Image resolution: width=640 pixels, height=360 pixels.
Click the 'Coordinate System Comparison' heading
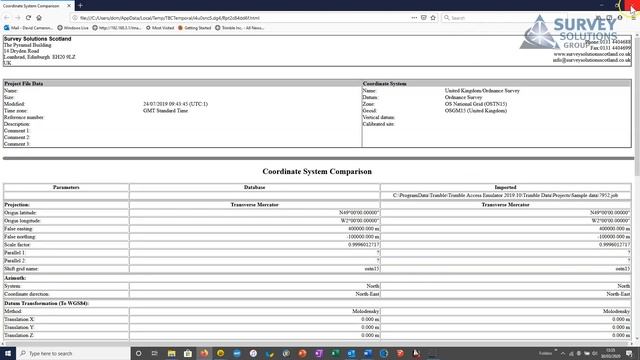coord(317,171)
